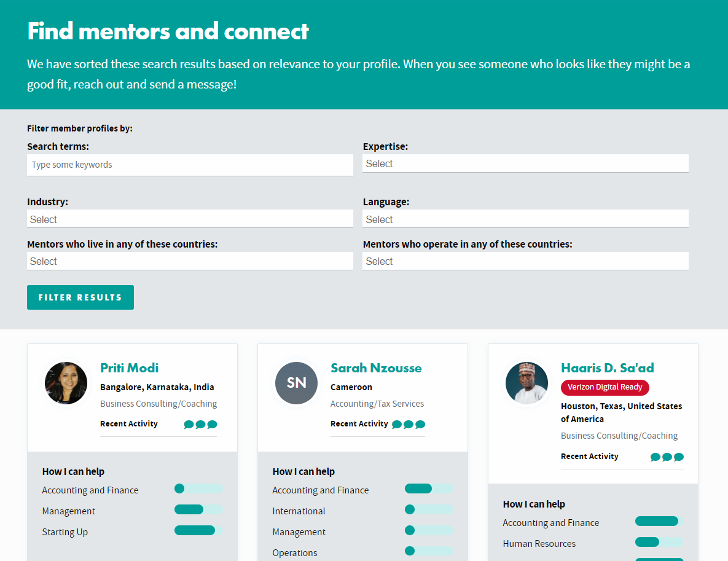This screenshot has height=561, width=728.
Task: Click Haaris D. Sa'ad's recent activity bubbles
Action: point(667,457)
